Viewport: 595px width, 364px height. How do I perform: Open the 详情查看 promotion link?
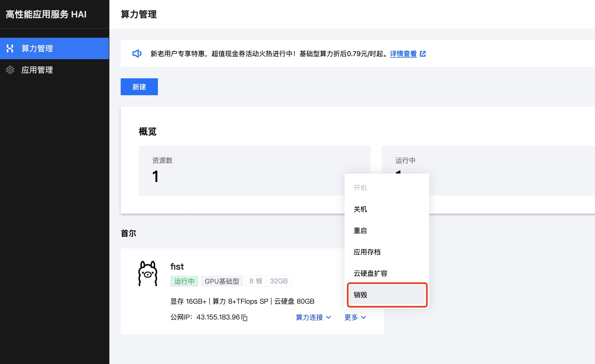(403, 54)
